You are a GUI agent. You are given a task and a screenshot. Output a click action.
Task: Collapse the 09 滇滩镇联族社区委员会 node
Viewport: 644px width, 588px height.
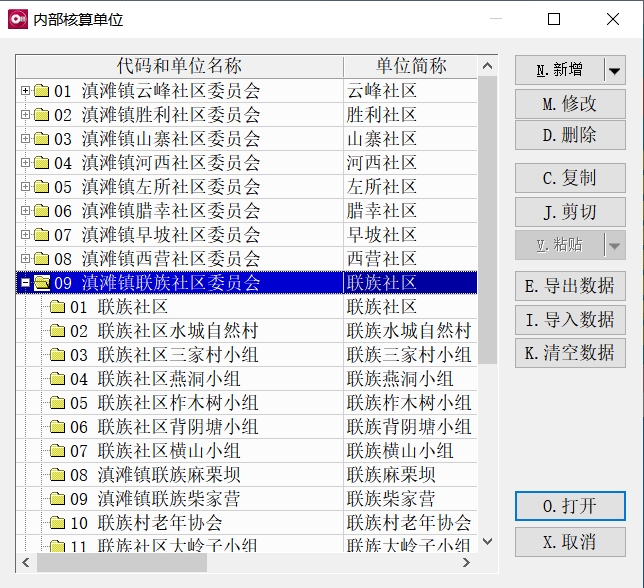click(26, 283)
